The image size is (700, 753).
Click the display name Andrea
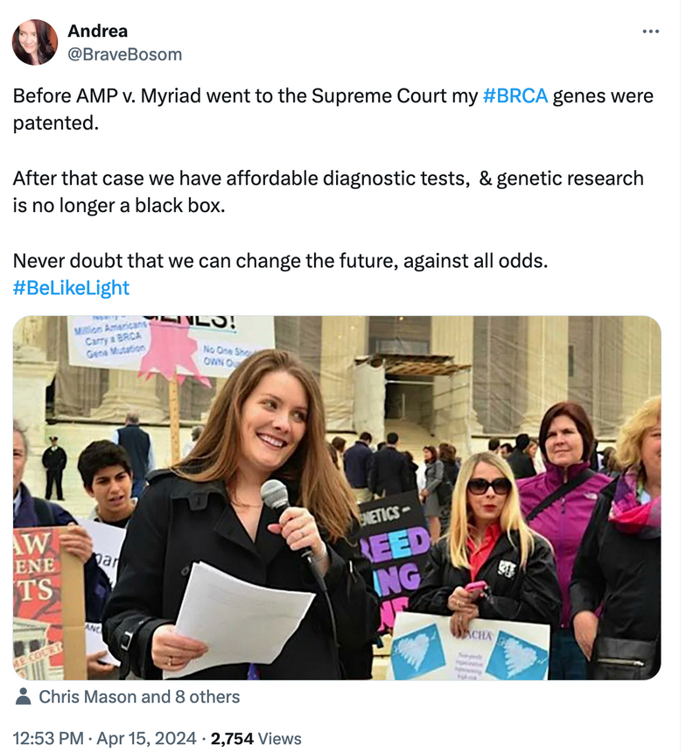point(97,32)
